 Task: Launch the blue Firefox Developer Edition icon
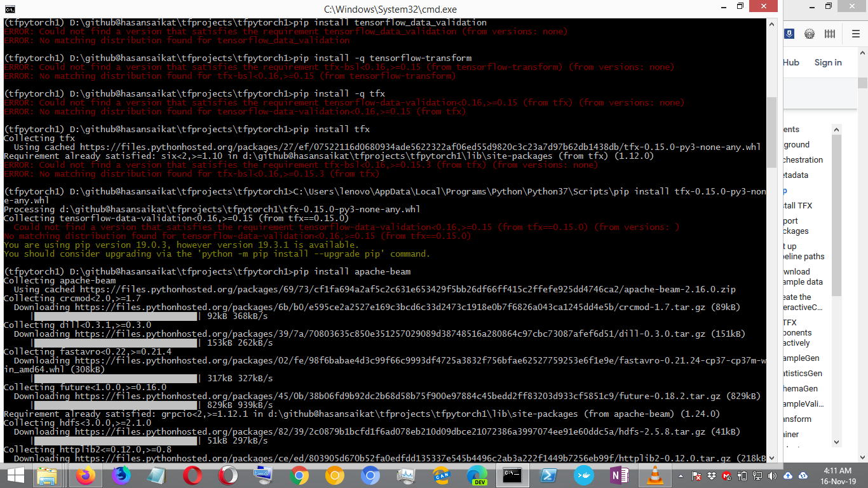click(121, 476)
